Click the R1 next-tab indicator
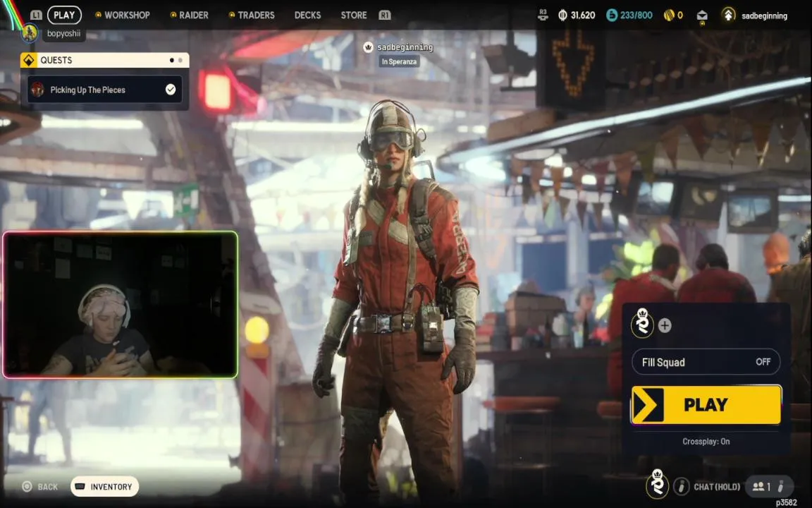 point(384,15)
